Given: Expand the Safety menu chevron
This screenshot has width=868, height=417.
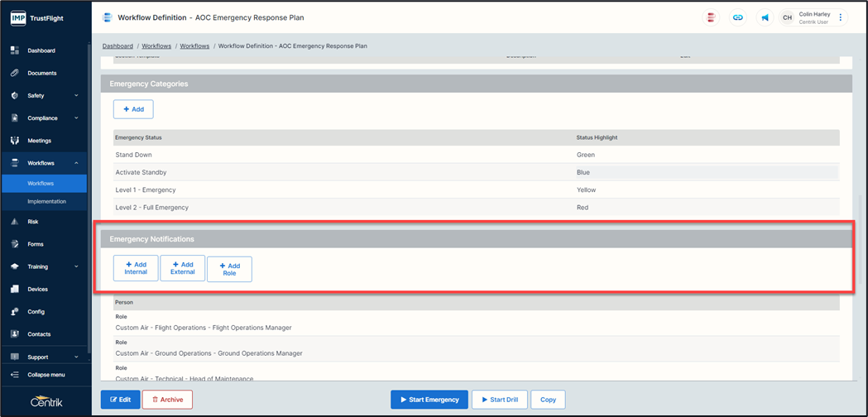Looking at the screenshot, I should [x=76, y=96].
